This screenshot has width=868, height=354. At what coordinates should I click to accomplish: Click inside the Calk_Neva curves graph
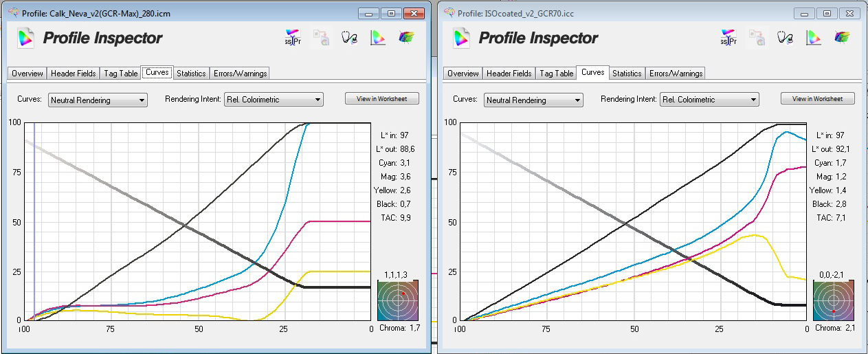[x=199, y=221]
